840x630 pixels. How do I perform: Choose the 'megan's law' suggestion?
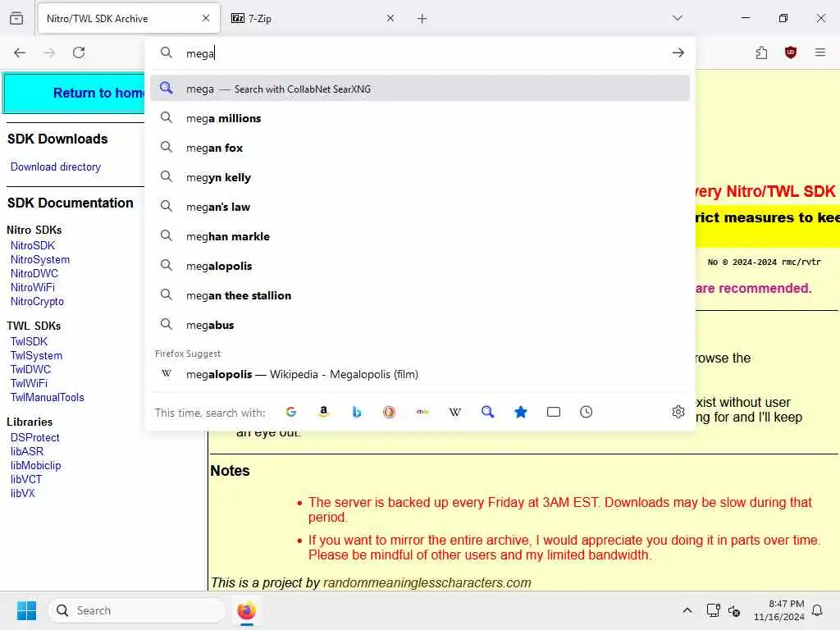point(420,207)
